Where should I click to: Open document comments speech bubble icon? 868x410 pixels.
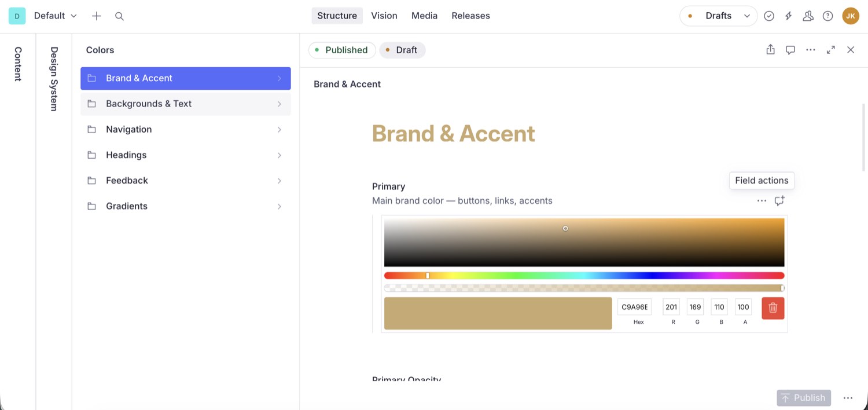(790, 50)
